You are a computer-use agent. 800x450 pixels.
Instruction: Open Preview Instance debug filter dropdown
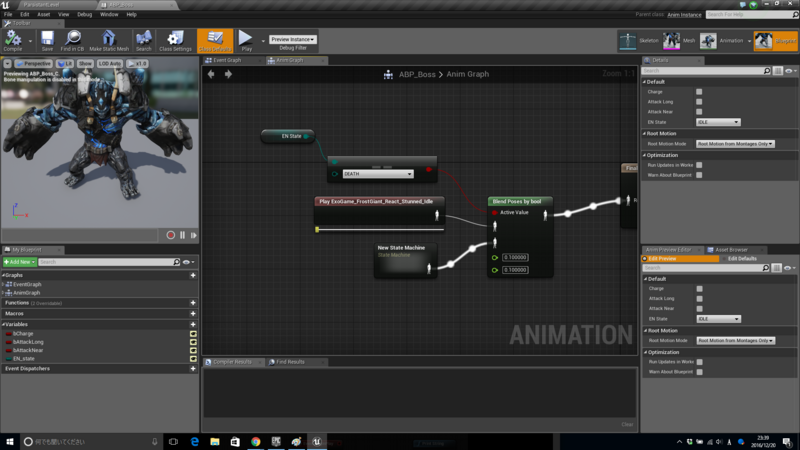tap(292, 39)
